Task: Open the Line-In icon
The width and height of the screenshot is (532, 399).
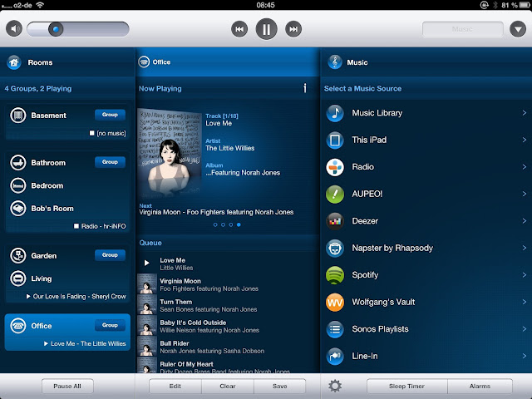Action: click(x=335, y=357)
